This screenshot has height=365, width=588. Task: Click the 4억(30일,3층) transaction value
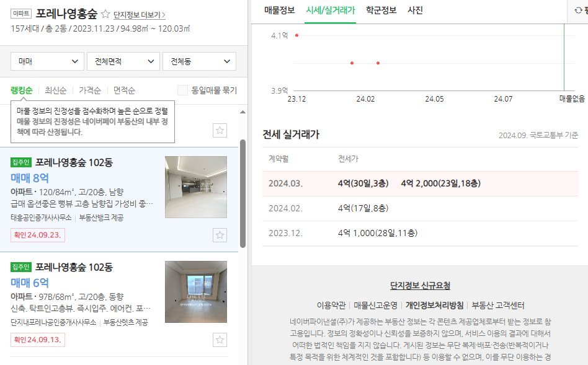pos(363,183)
